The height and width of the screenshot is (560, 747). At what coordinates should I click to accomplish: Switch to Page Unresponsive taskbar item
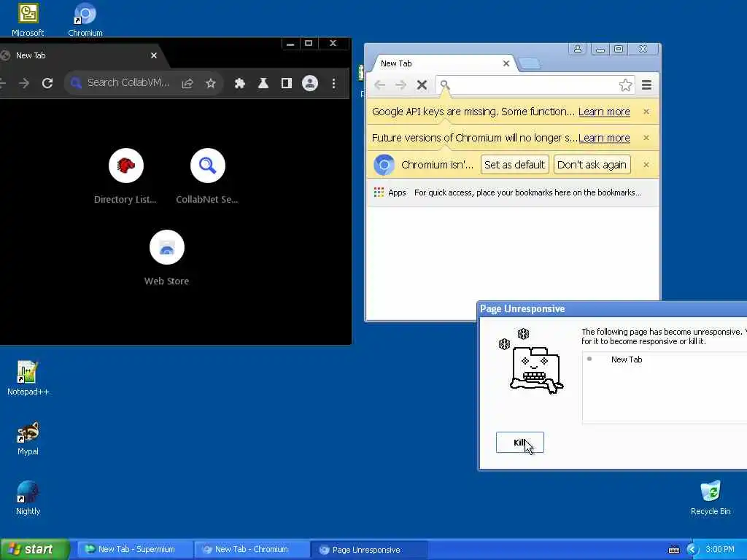pos(368,550)
